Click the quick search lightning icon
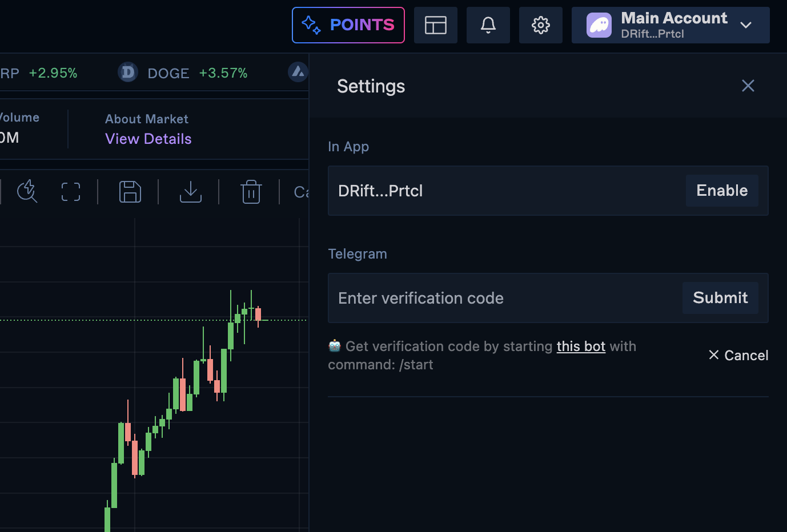This screenshot has width=787, height=532. tap(27, 192)
